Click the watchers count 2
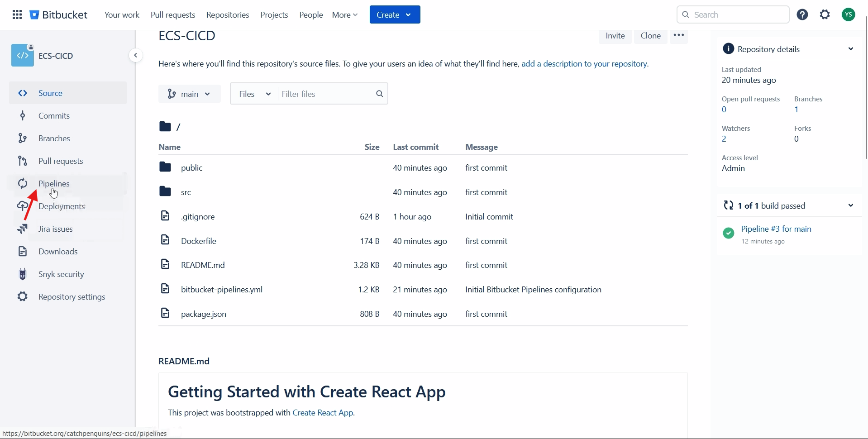This screenshot has width=868, height=439. 724,139
